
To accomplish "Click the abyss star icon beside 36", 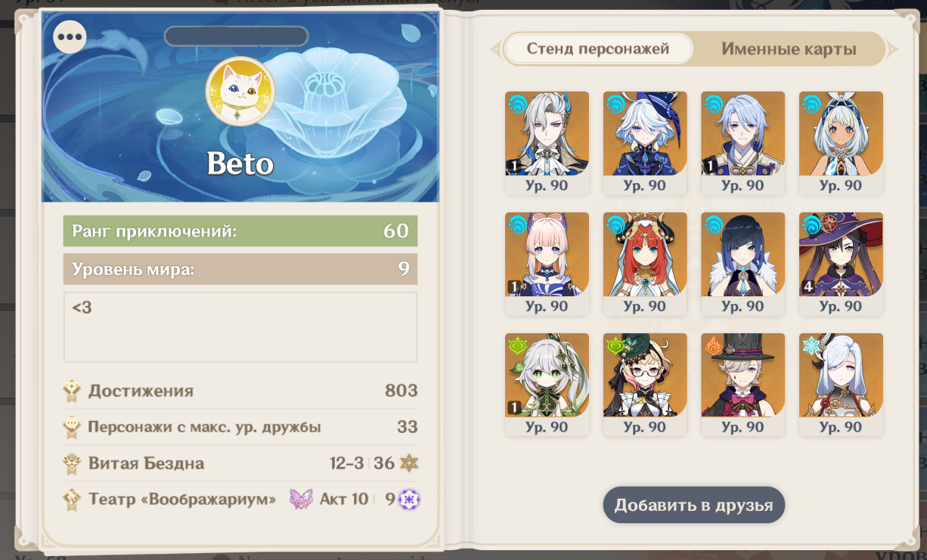I will (x=409, y=463).
